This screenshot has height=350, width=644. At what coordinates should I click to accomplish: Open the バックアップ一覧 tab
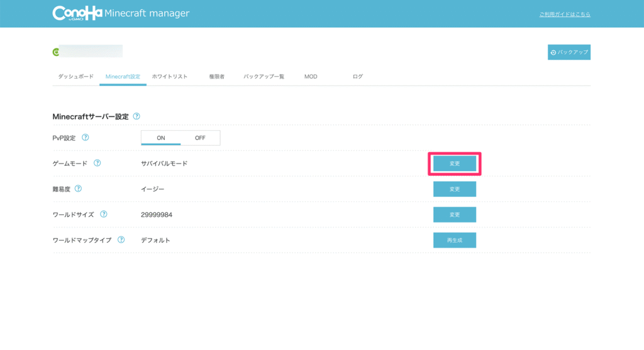pyautogui.click(x=264, y=77)
